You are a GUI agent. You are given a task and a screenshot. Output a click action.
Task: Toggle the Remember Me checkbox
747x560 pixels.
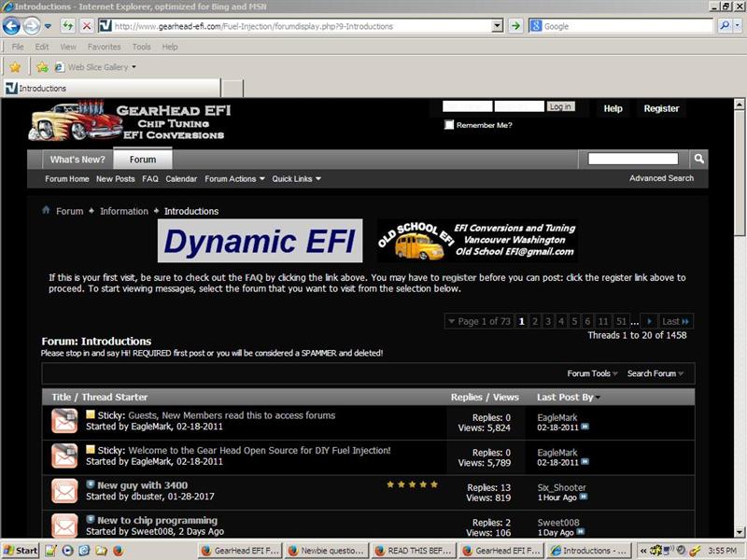coord(449,125)
